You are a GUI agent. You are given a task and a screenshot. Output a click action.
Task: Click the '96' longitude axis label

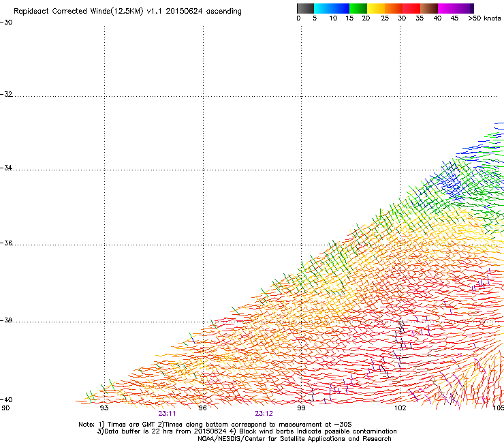point(202,408)
